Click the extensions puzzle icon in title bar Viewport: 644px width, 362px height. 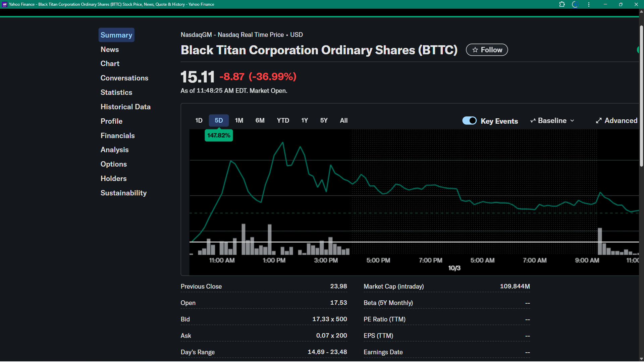pyautogui.click(x=562, y=4)
